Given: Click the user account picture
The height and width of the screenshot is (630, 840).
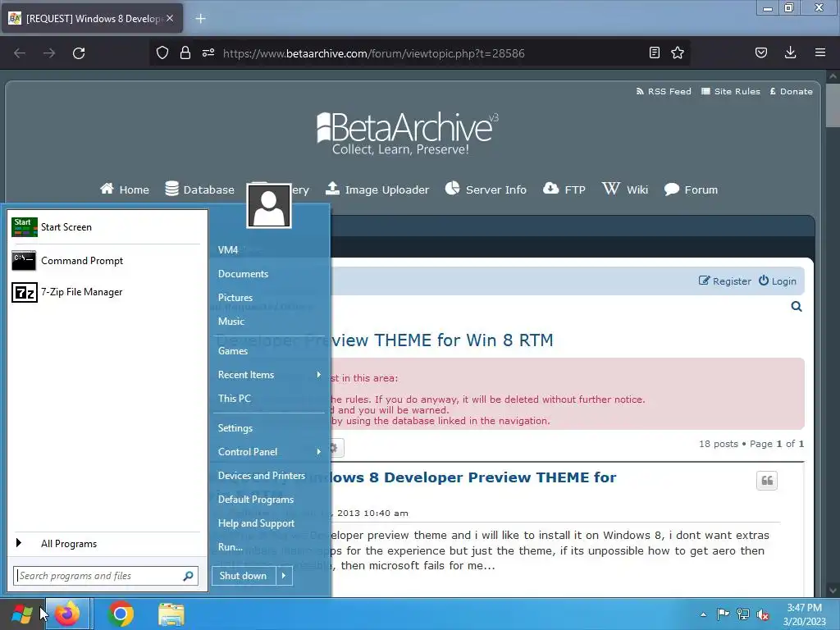Looking at the screenshot, I should (269, 206).
